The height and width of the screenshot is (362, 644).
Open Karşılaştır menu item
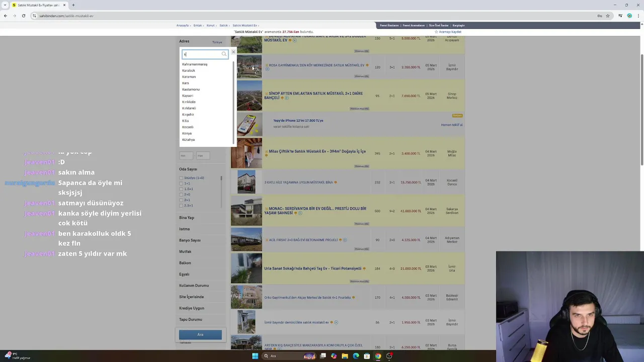[458, 25]
